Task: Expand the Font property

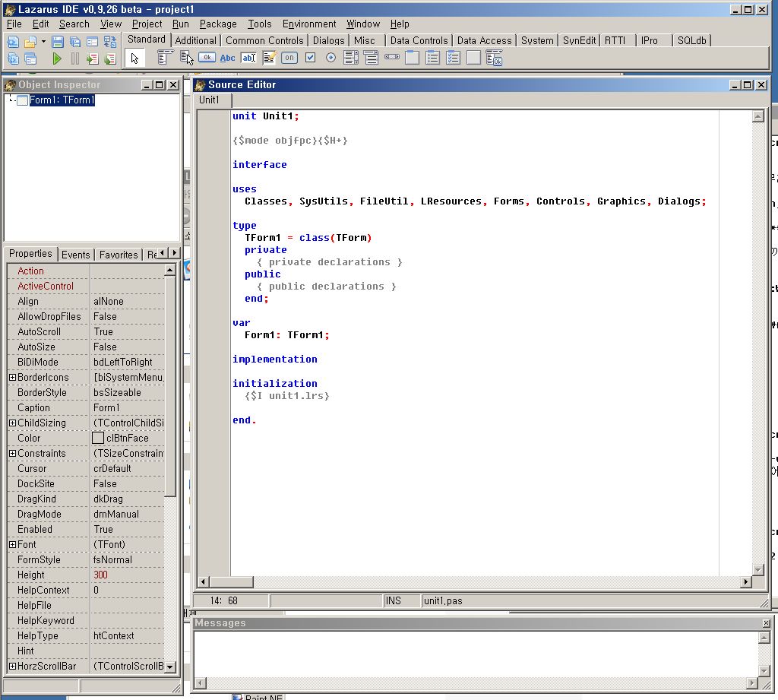Action: point(12,545)
